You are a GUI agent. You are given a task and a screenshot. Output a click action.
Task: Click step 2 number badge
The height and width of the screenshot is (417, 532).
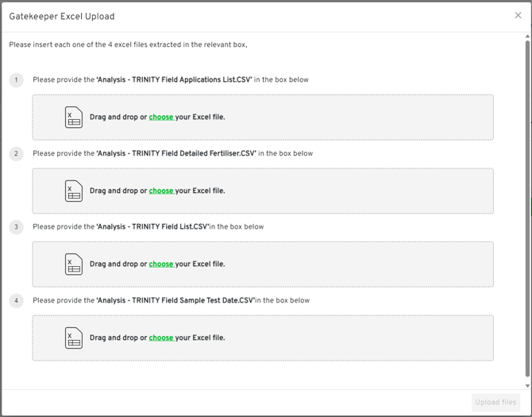(16, 153)
